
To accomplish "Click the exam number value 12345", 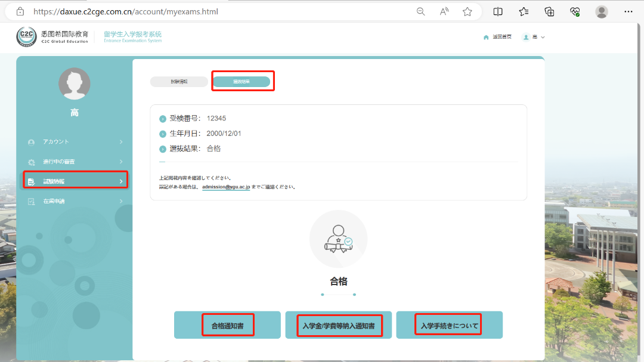I will (216, 118).
